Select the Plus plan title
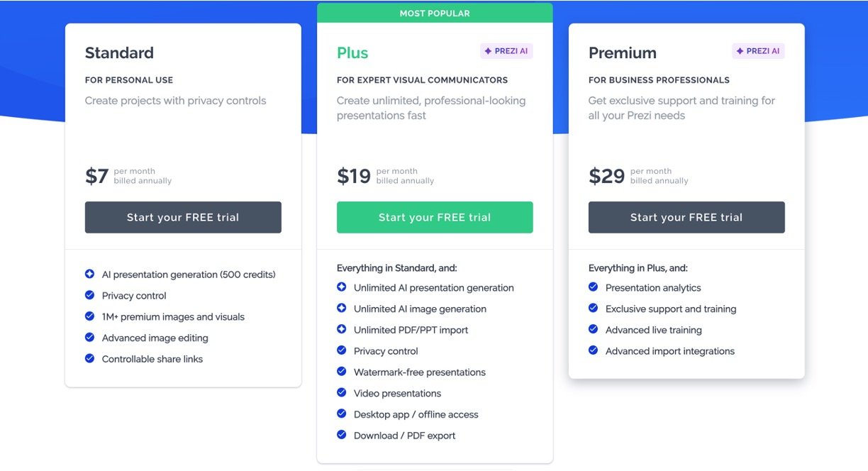 click(352, 52)
